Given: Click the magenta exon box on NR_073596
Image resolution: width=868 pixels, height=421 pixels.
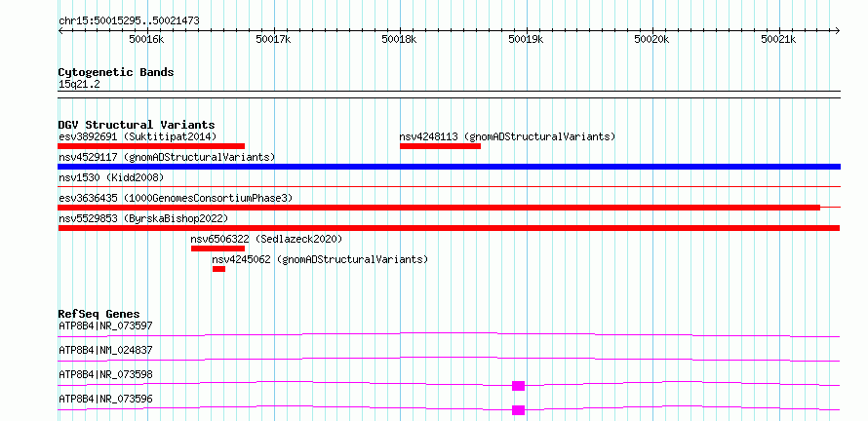Looking at the screenshot, I should 518,410.
